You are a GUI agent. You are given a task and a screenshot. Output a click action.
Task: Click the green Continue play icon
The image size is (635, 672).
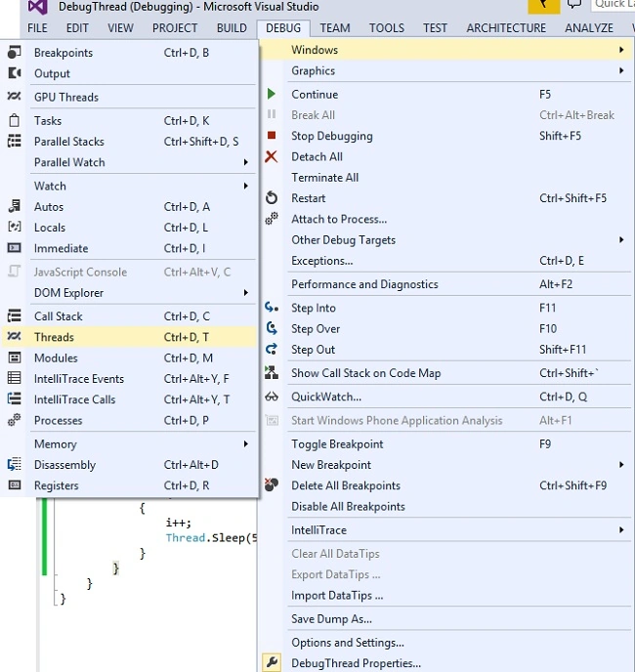(x=272, y=94)
